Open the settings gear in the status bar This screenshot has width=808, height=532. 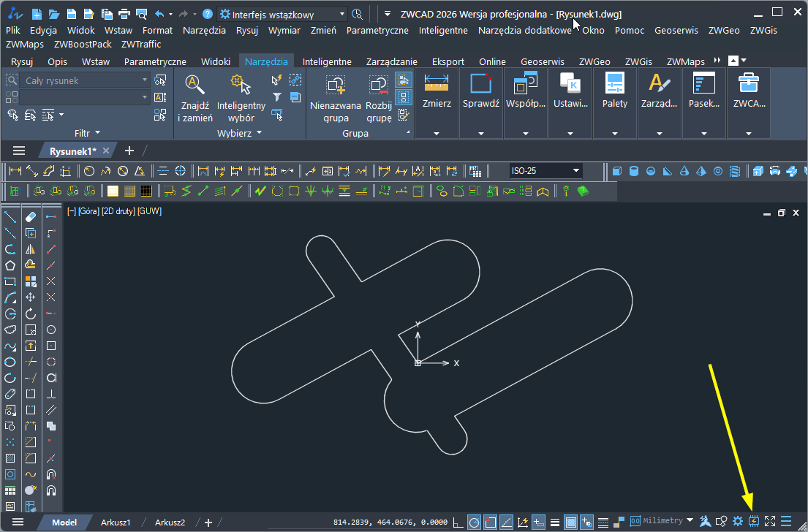pos(738,521)
